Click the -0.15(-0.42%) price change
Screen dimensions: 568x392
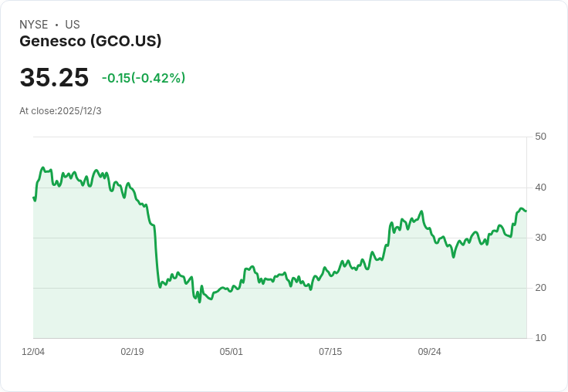coord(144,78)
